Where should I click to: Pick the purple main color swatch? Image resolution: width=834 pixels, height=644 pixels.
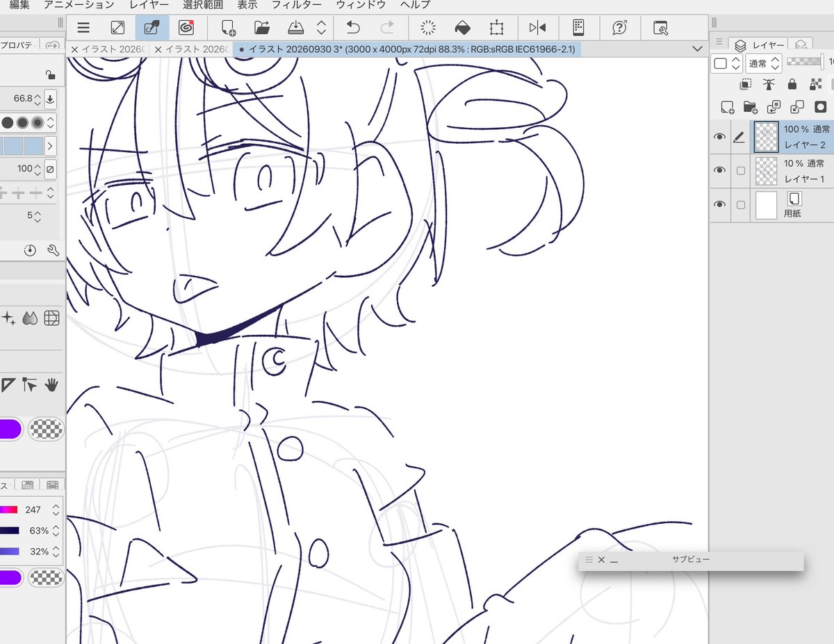coord(10,429)
